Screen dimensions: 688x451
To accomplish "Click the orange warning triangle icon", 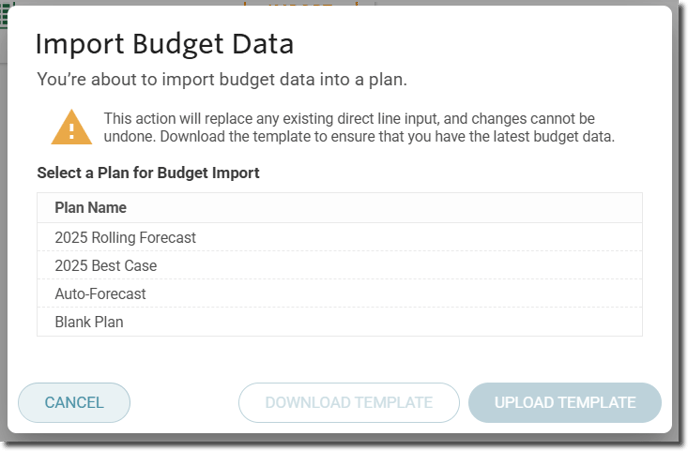I will point(72,127).
